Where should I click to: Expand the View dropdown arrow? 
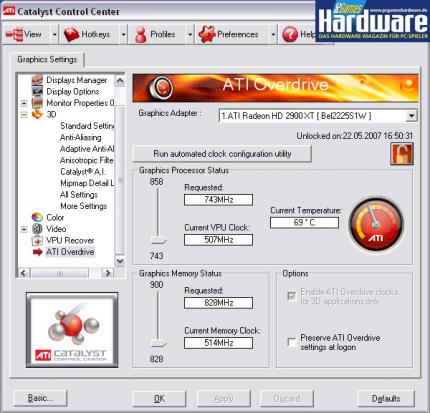click(54, 34)
